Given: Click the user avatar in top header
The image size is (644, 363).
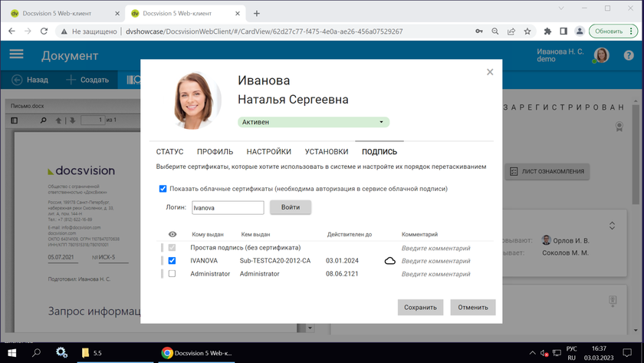Looking at the screenshot, I should (x=602, y=55).
